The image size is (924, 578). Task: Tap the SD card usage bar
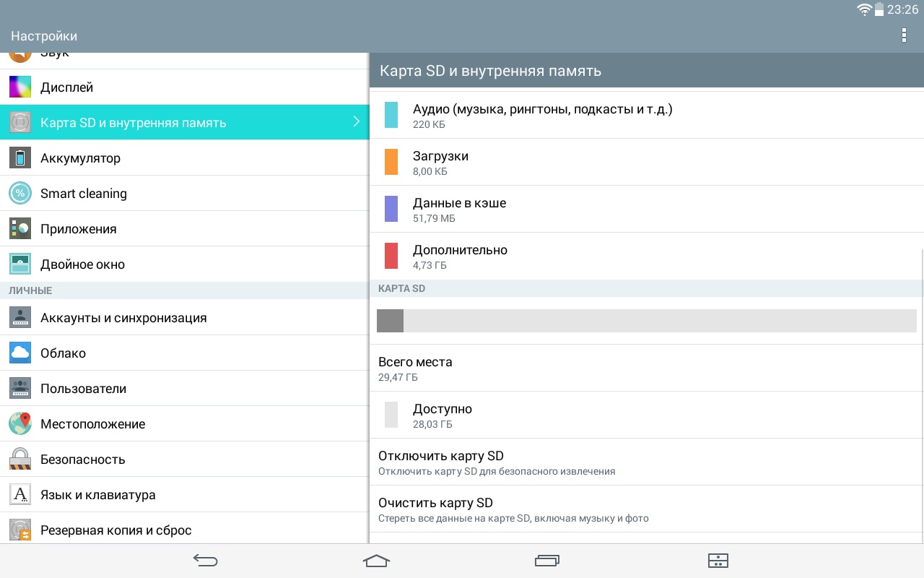tap(646, 321)
